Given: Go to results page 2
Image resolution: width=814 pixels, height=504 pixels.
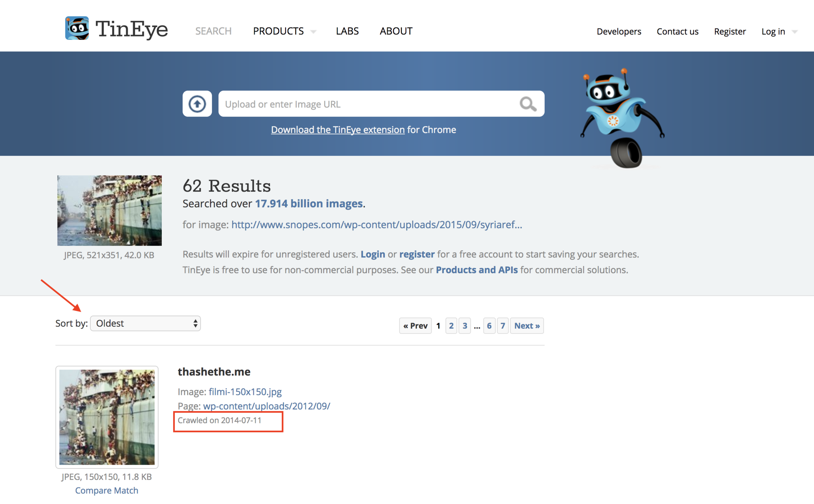Looking at the screenshot, I should [451, 326].
